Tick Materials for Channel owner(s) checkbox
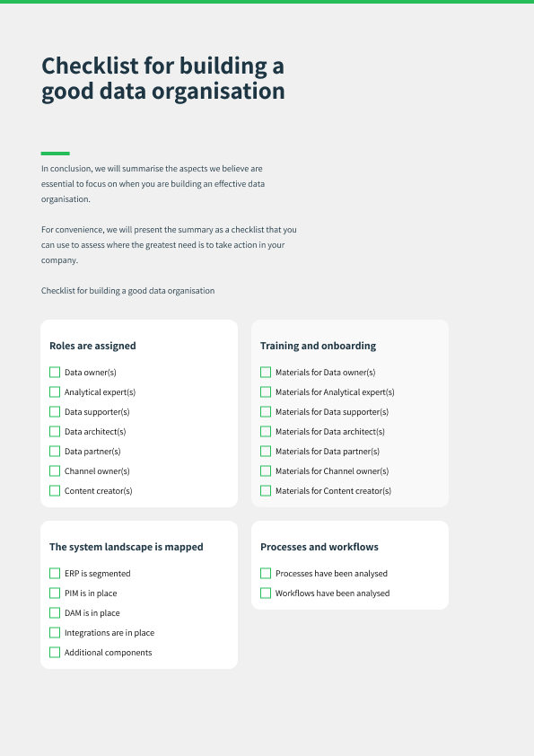Image resolution: width=534 pixels, height=756 pixels. pos(266,471)
